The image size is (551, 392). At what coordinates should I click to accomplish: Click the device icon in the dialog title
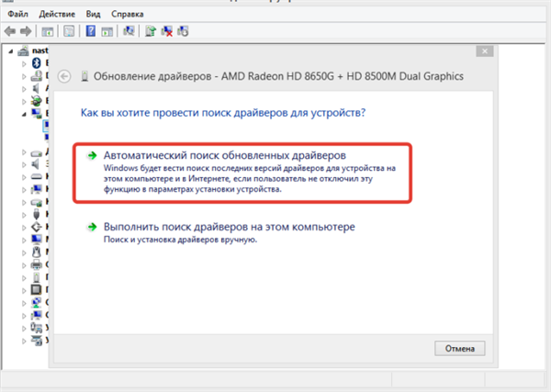[x=84, y=76]
